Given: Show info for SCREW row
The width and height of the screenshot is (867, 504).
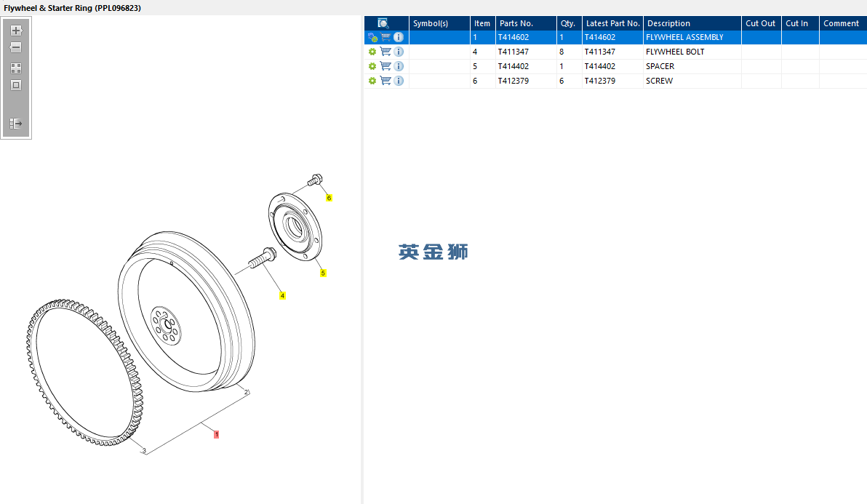Looking at the screenshot, I should click(399, 81).
